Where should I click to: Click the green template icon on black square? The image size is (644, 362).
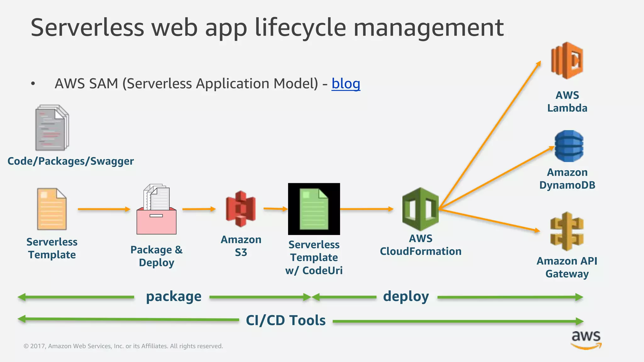pyautogui.click(x=314, y=209)
